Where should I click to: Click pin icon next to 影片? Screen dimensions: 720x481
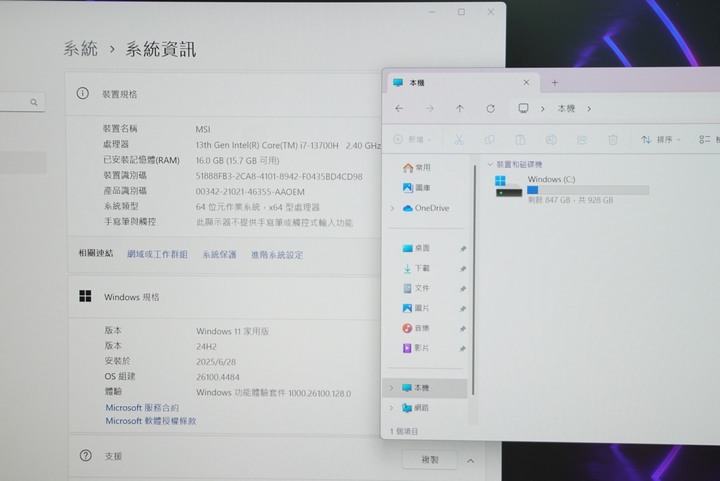(462, 349)
